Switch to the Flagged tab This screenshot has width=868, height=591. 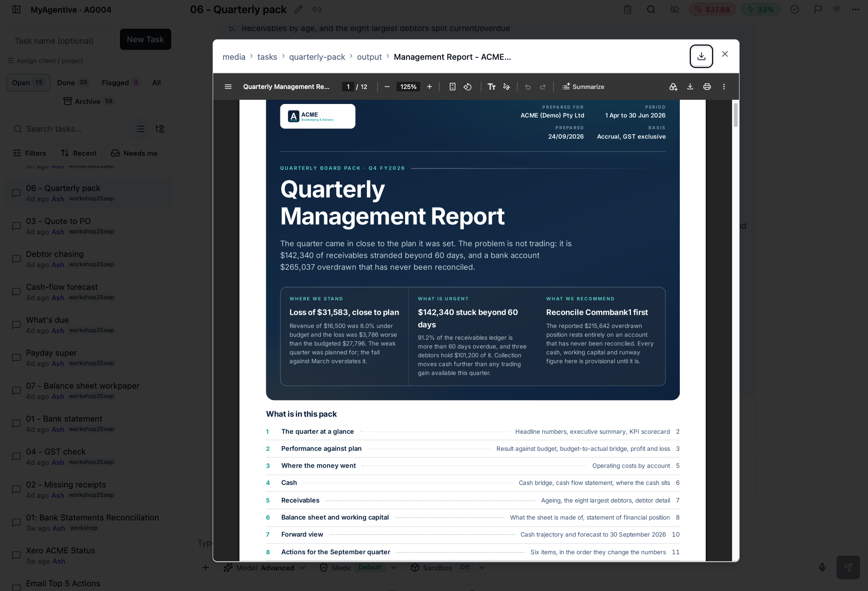click(120, 83)
